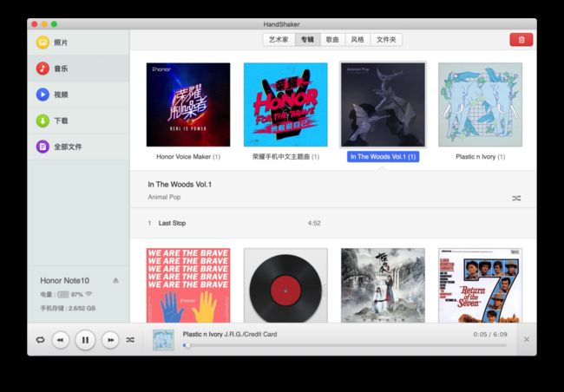Click the phone storage 2.6/52 GB text
564x392 pixels.
coord(68,308)
